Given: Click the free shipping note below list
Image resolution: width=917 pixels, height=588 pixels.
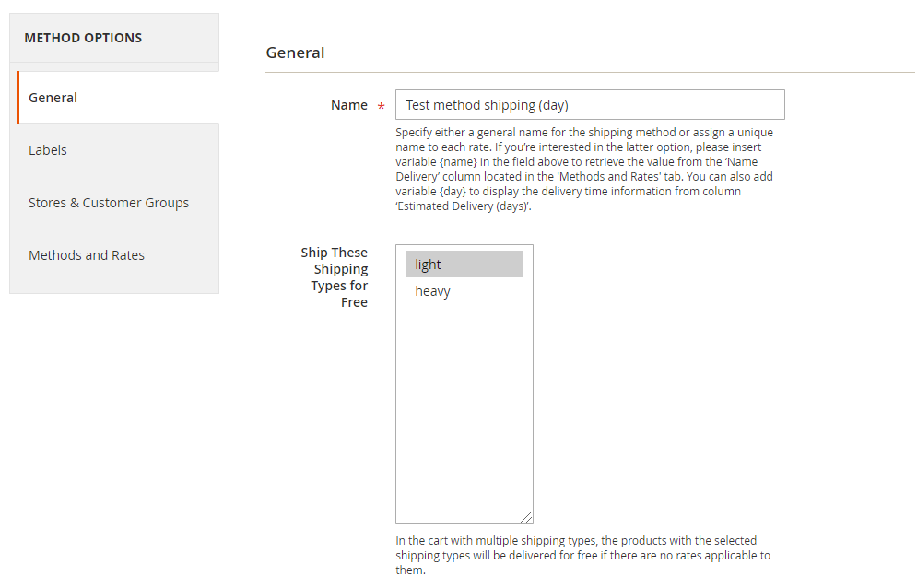Looking at the screenshot, I should 582,555.
